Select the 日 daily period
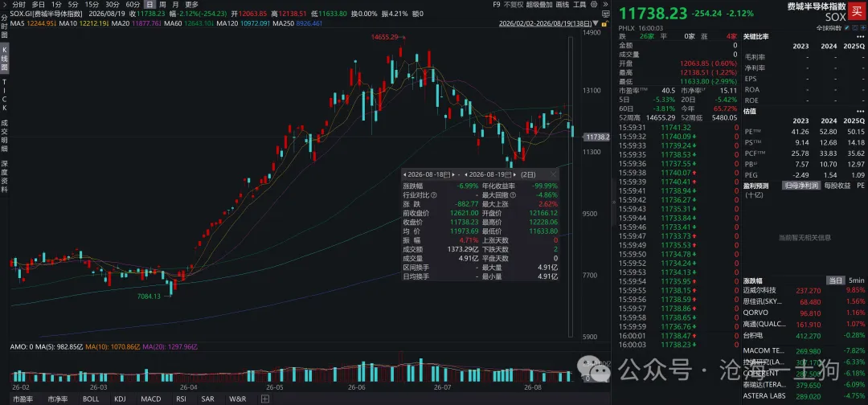Screen dimensions: 868x405 click(149, 5)
